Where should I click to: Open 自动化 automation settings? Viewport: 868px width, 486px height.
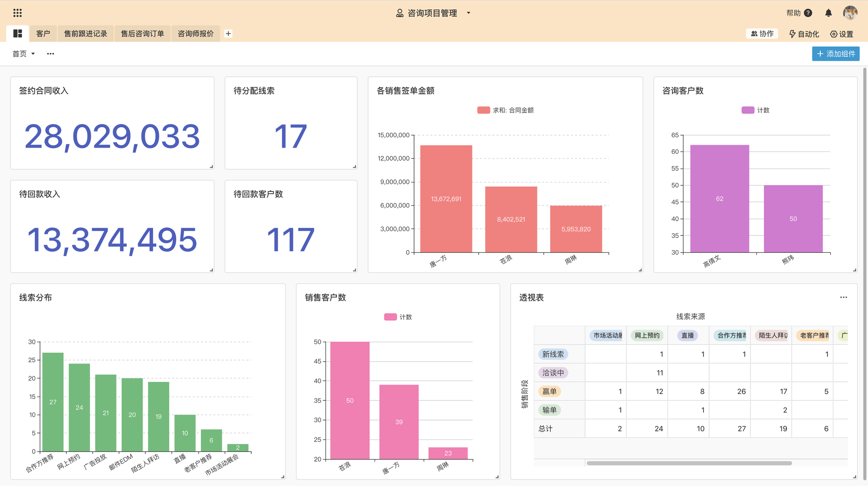[x=804, y=34]
